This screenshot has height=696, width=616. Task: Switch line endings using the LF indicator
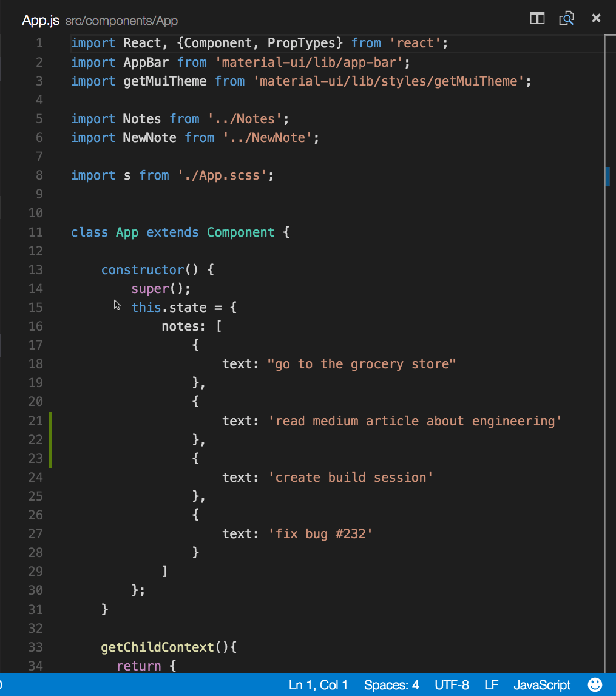tap(491, 684)
